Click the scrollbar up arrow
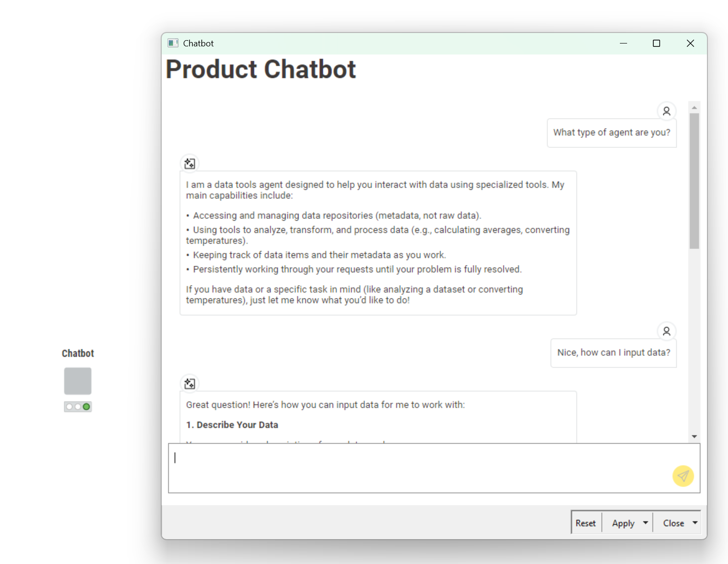The width and height of the screenshot is (728, 564). (x=694, y=108)
